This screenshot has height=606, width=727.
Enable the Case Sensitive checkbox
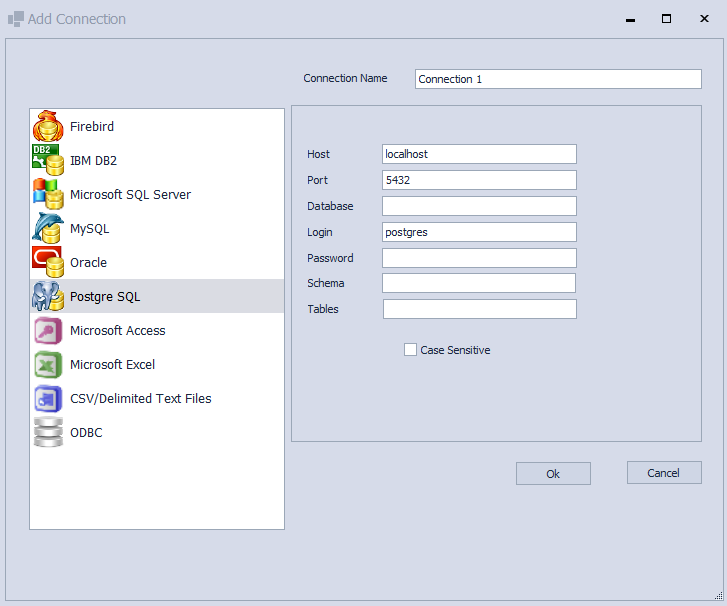pyautogui.click(x=410, y=350)
